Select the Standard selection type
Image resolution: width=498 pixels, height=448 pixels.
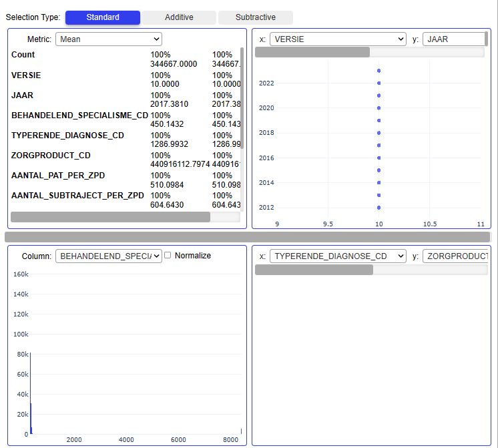tap(103, 17)
